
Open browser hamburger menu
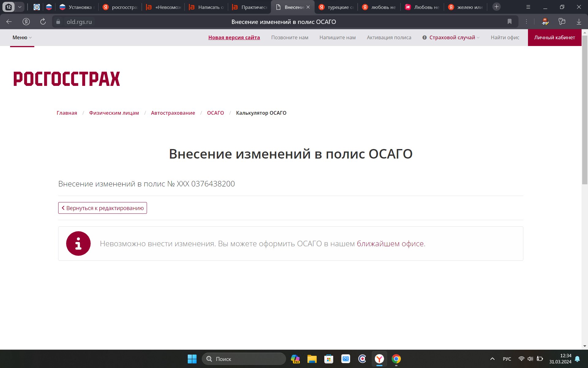pyautogui.click(x=528, y=7)
